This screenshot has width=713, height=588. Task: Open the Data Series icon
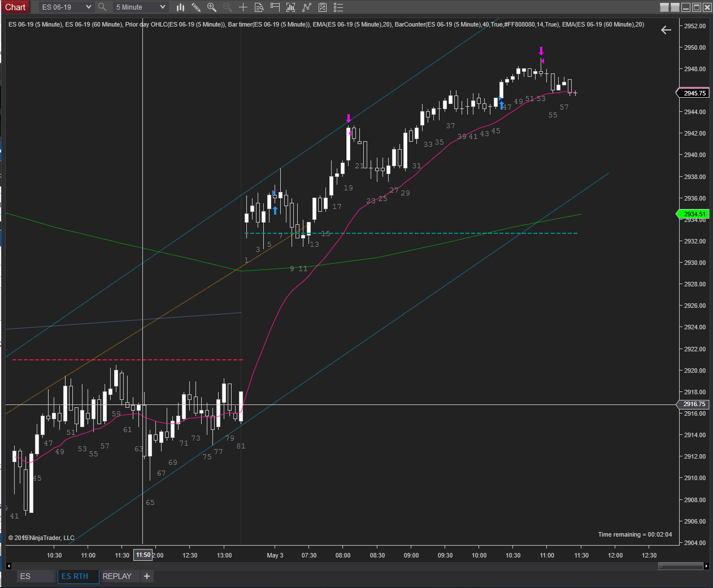(291, 7)
